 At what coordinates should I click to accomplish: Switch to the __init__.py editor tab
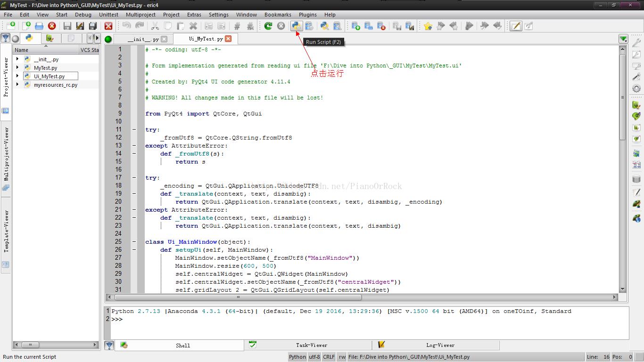(143, 39)
